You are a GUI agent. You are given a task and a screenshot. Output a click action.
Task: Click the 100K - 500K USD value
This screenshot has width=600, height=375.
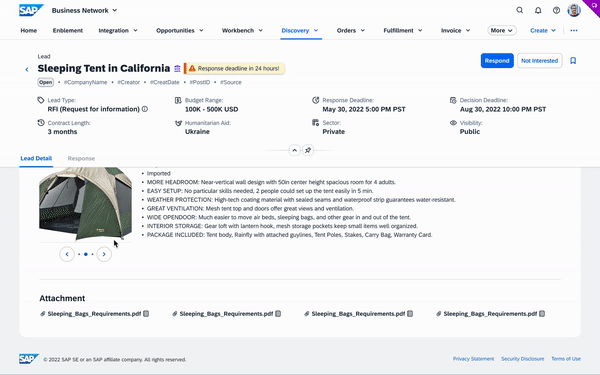pos(212,109)
